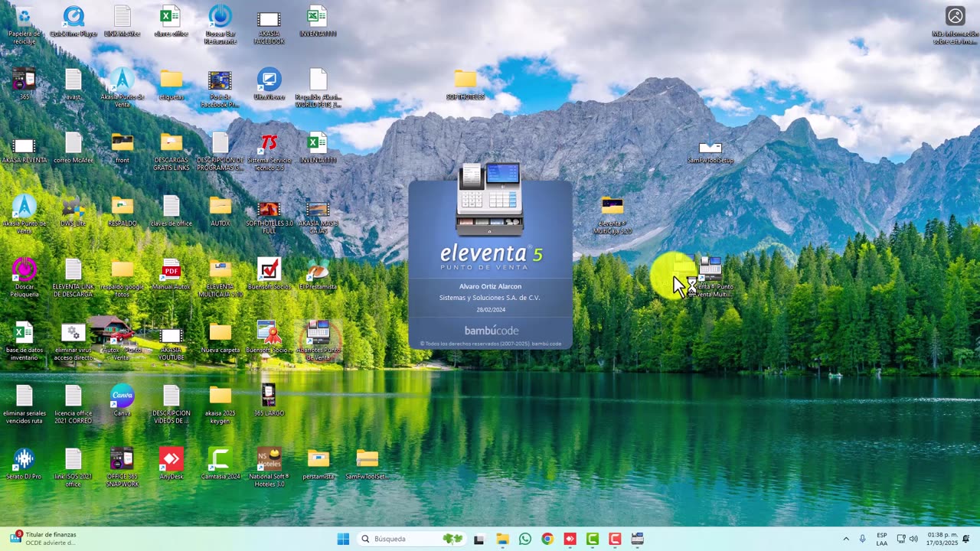Select licencia office 2021 CORREO file
This screenshot has height=551, width=980.
73,405
